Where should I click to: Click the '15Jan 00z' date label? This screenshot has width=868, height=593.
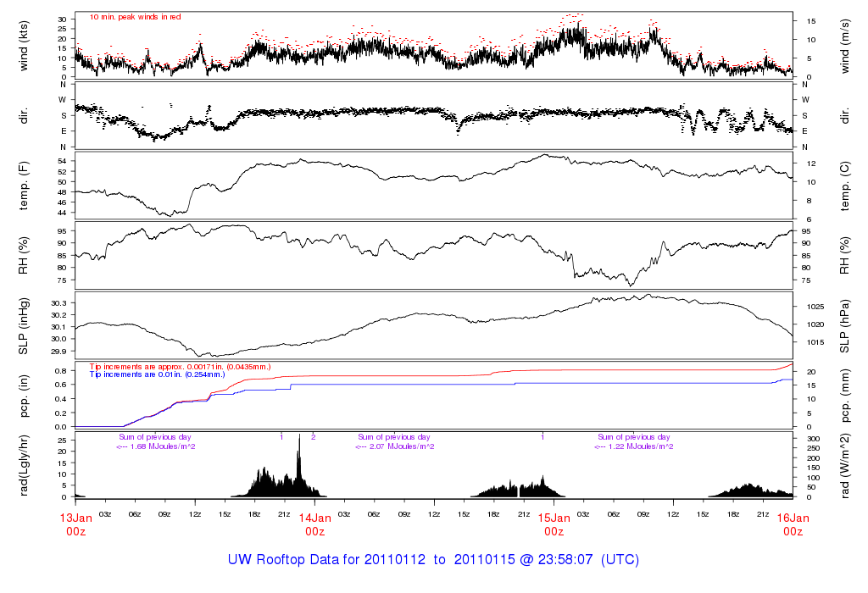554,524
